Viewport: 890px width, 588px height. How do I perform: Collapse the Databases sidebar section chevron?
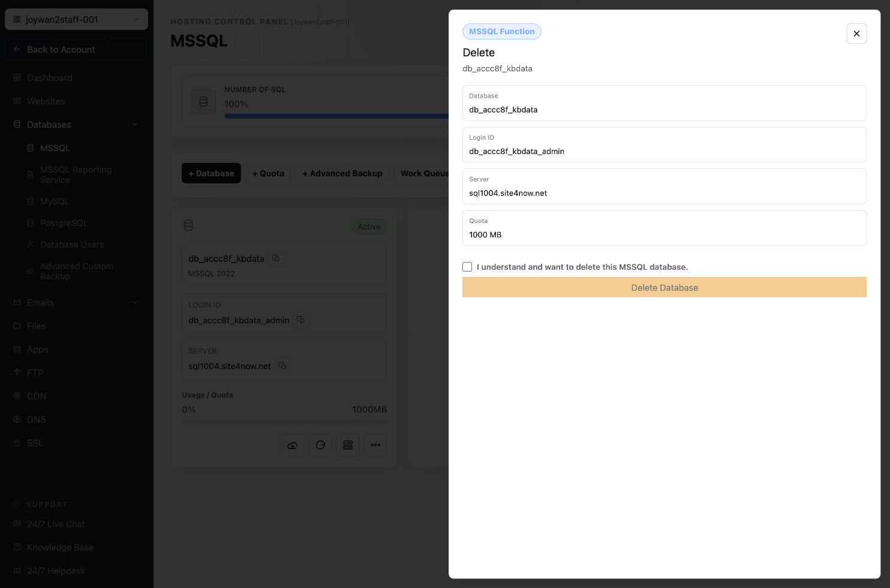point(134,125)
